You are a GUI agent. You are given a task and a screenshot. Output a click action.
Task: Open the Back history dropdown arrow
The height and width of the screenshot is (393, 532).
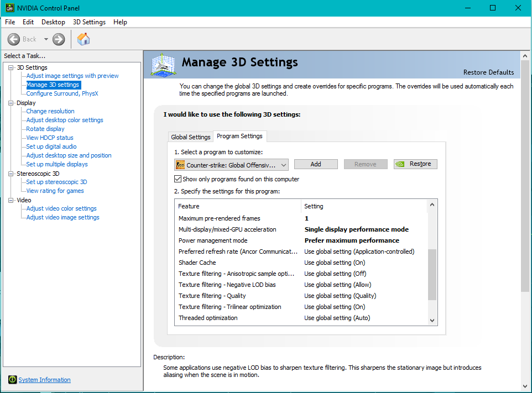[x=46, y=39]
